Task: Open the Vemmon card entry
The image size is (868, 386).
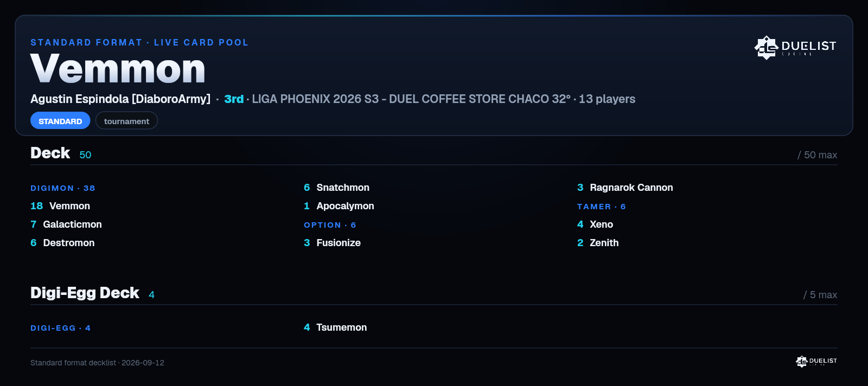Action: coord(60,206)
